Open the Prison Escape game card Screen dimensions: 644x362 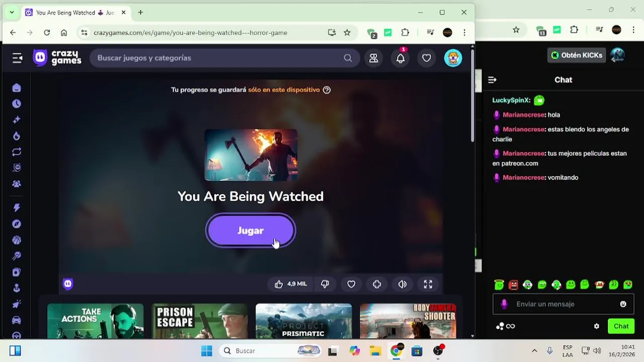(200, 321)
